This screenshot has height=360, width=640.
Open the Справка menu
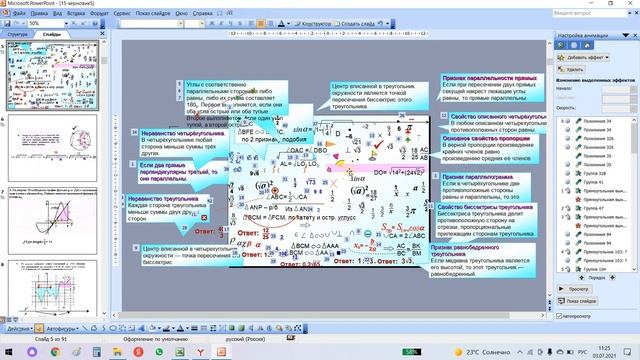(x=202, y=13)
